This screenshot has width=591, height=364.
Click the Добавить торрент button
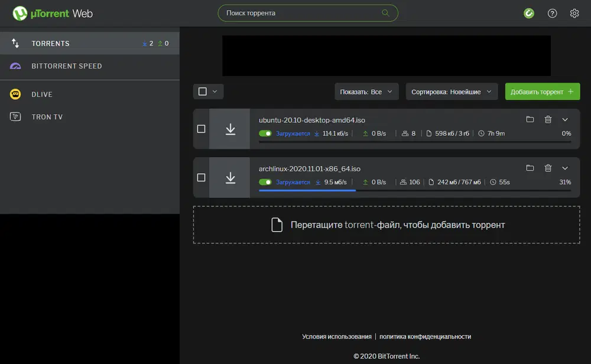(543, 92)
